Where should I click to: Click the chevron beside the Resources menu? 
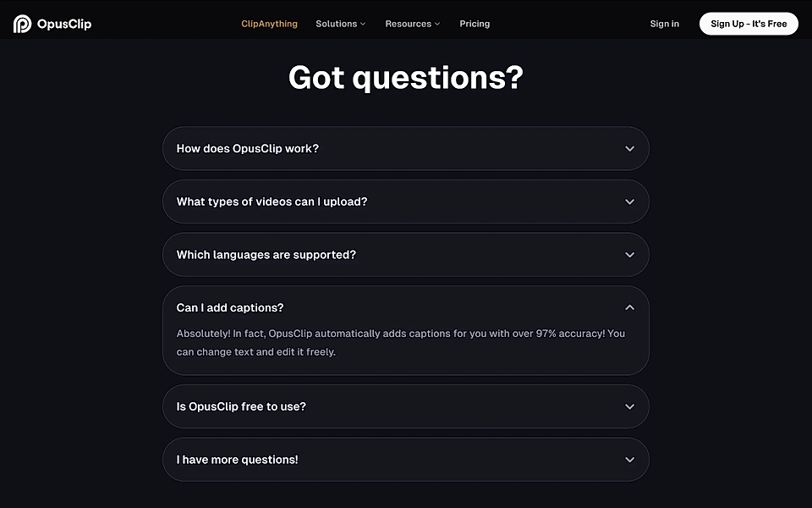coord(436,24)
